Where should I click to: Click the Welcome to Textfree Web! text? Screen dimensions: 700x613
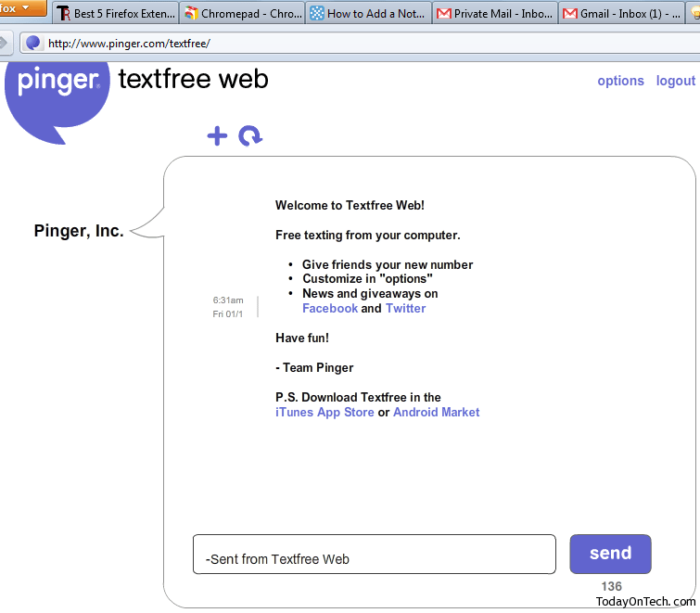[x=350, y=205]
